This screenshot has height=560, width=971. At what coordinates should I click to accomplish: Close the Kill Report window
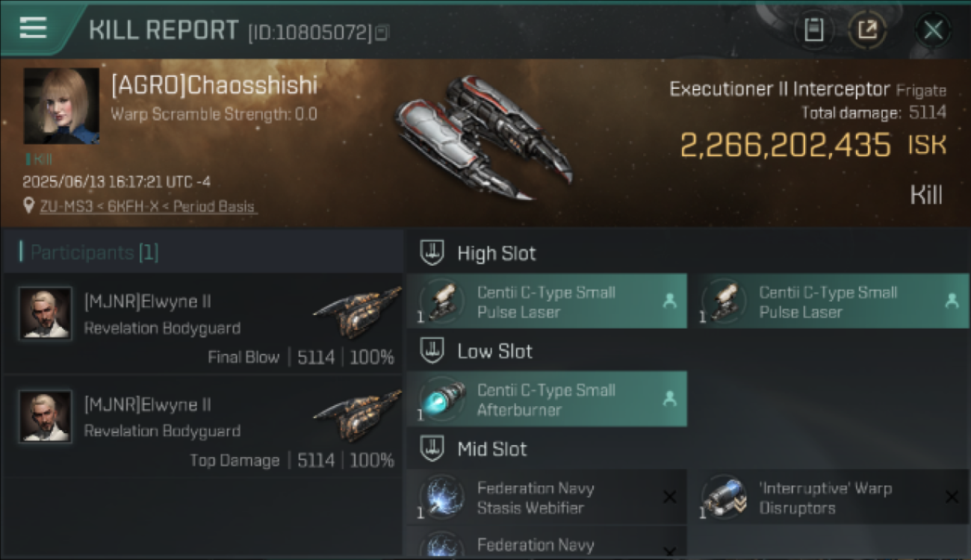pos(933,31)
